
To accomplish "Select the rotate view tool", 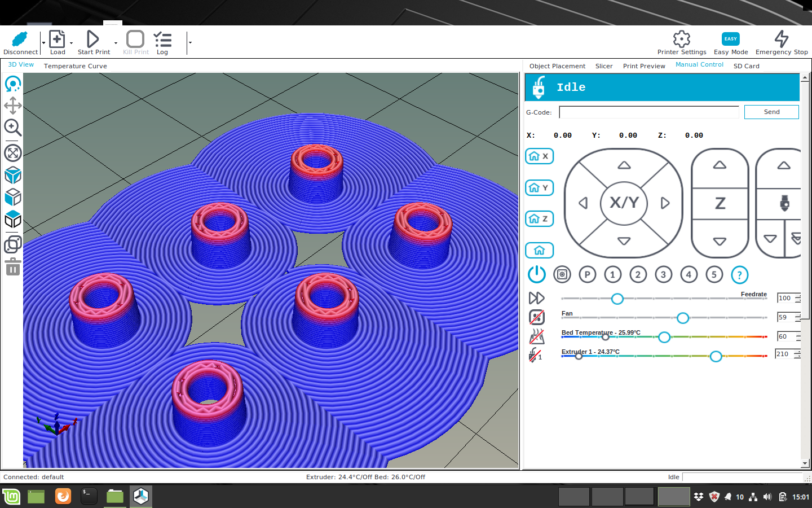I will (12, 84).
